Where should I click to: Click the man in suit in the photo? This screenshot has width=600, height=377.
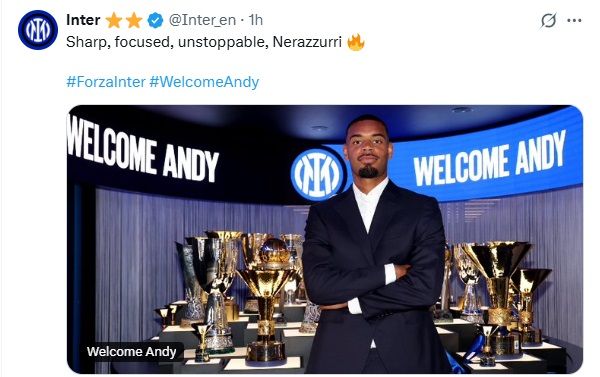373,245
